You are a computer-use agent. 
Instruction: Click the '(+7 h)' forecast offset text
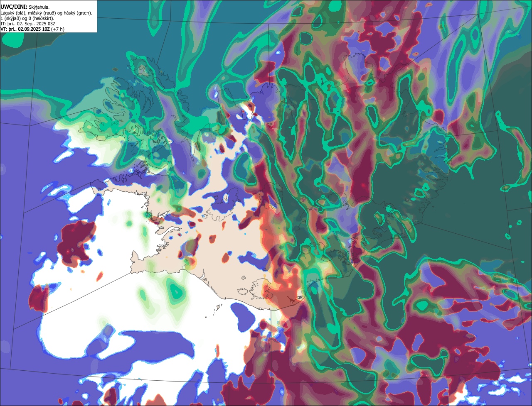click(58, 29)
